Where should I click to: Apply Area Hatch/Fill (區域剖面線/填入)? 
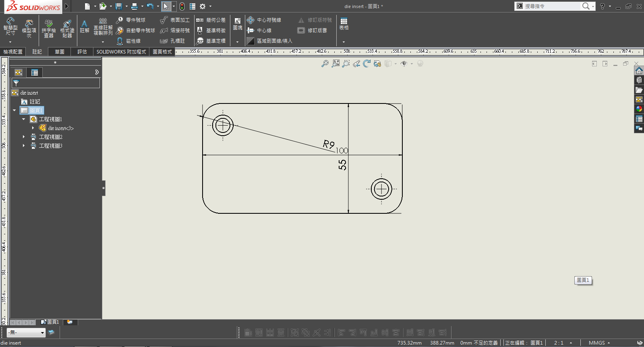click(x=269, y=41)
